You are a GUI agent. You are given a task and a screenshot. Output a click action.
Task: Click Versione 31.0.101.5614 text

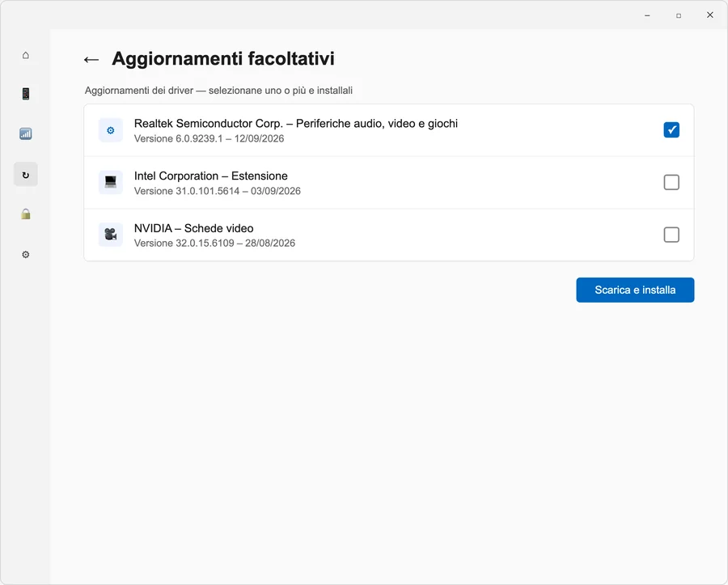[187, 191]
